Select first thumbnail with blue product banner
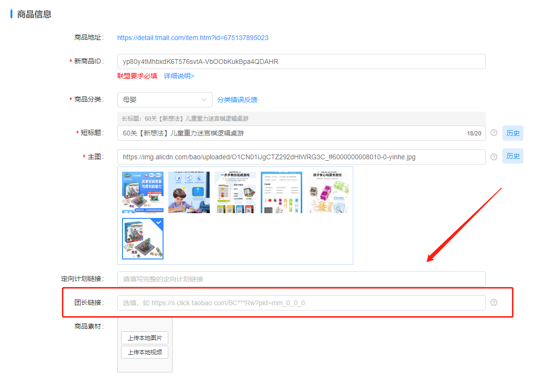 click(143, 192)
